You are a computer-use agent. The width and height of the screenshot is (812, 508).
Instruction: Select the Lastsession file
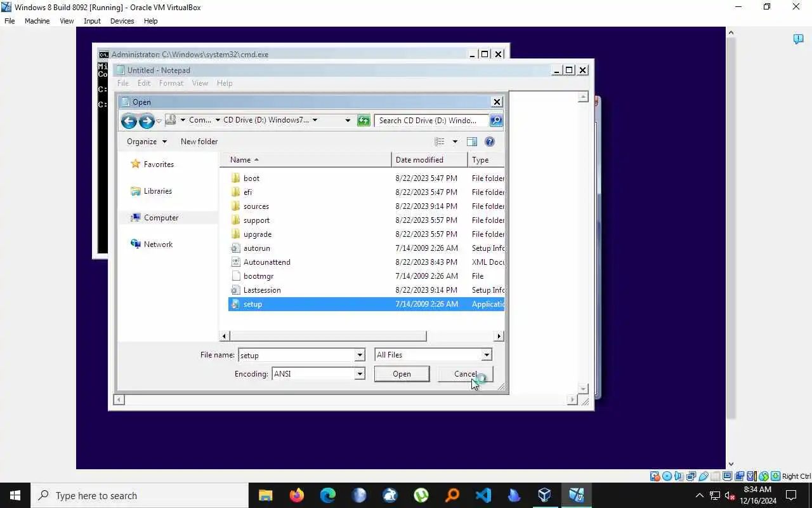[x=366, y=290]
